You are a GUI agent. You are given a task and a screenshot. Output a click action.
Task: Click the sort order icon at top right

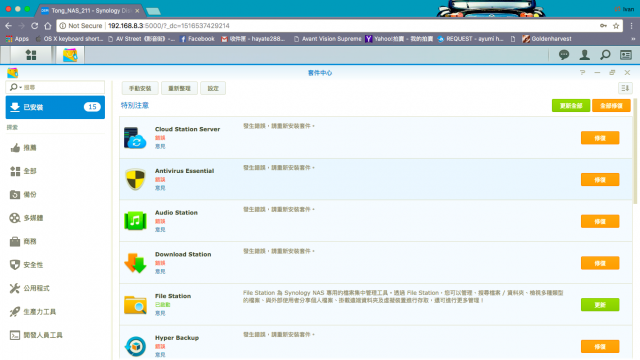625,88
